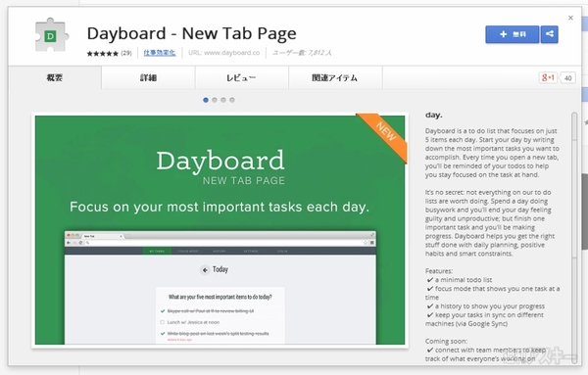Click the user count ユーザー数 text
This screenshot has width=588, height=375.
point(302,53)
